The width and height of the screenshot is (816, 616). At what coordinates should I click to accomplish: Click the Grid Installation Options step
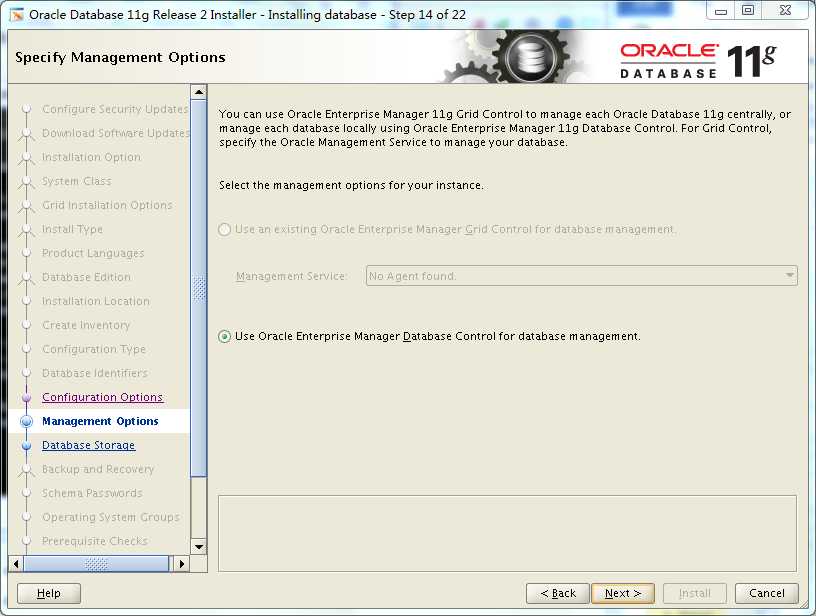[x=107, y=205]
